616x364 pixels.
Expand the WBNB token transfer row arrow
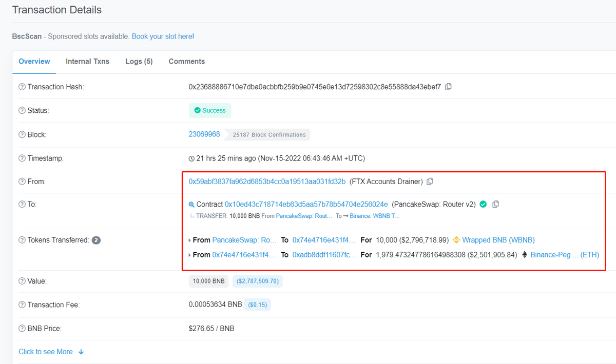[x=190, y=240]
